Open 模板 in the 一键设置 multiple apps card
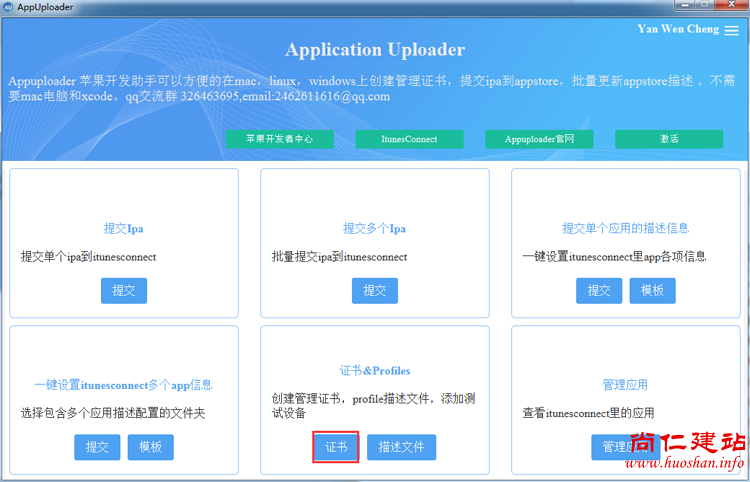Image resolution: width=750 pixels, height=482 pixels. point(151,447)
